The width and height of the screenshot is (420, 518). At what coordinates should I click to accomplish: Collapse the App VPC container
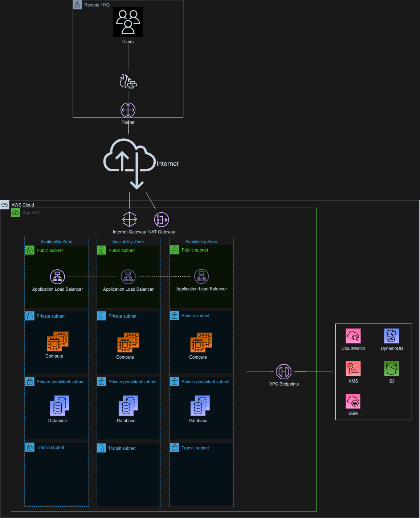click(16, 212)
